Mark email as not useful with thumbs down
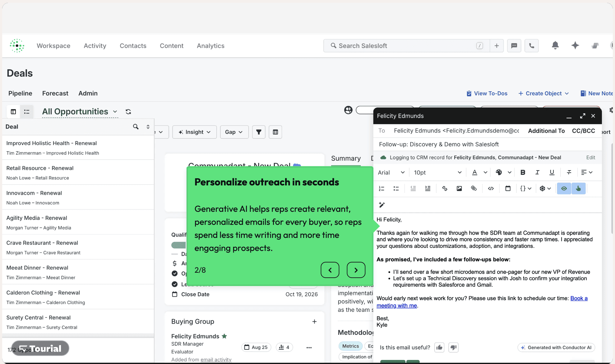Image resolution: width=615 pixels, height=364 pixels. coord(453,347)
